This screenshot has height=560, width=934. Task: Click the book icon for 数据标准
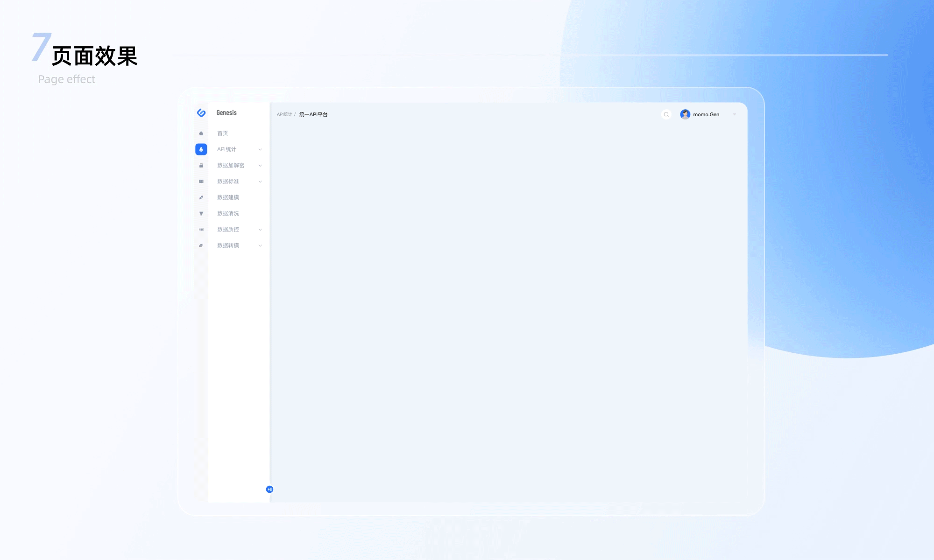(x=201, y=182)
